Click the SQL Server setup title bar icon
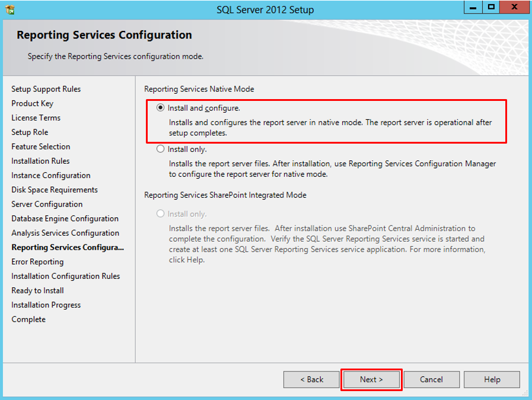This screenshot has width=532, height=400. tap(9, 9)
